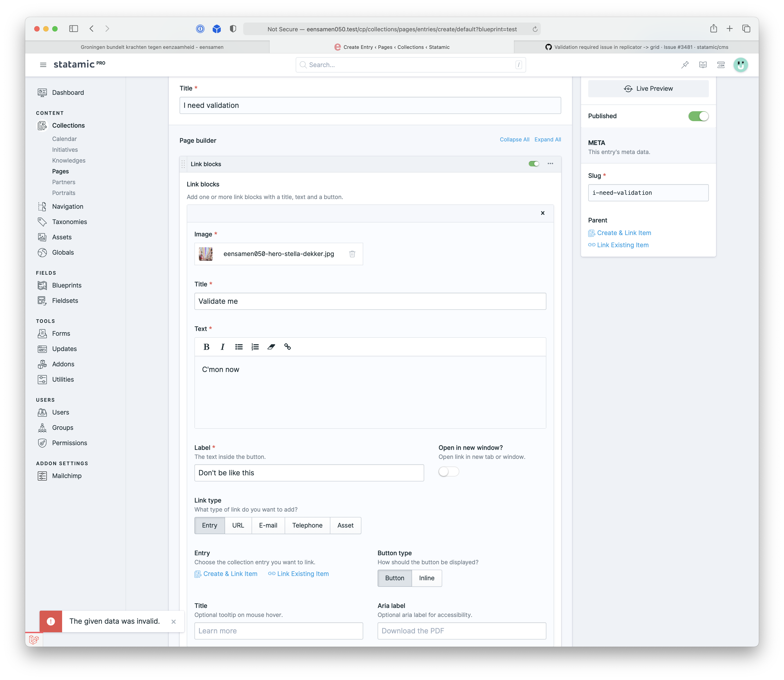Click the Safari sidebar toggle icon
This screenshot has width=784, height=680.
(74, 28)
